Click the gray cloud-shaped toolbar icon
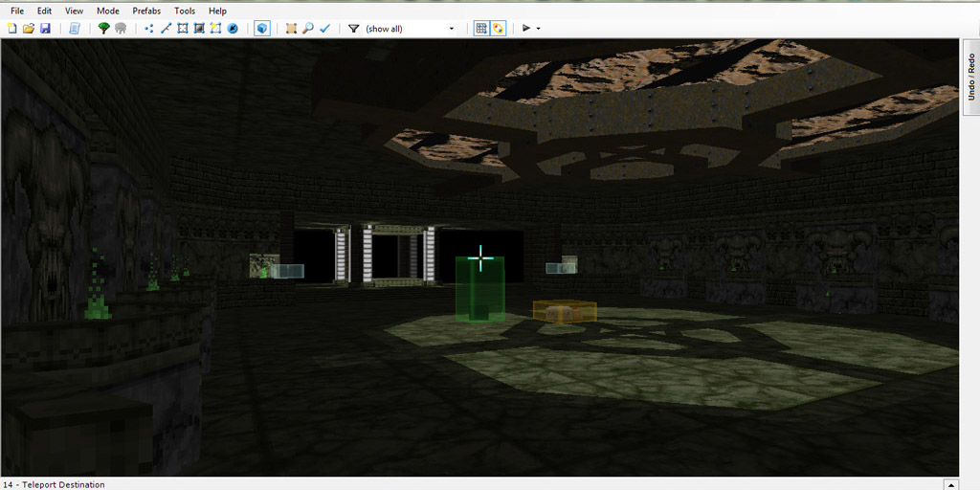The image size is (980, 490). coord(121,28)
